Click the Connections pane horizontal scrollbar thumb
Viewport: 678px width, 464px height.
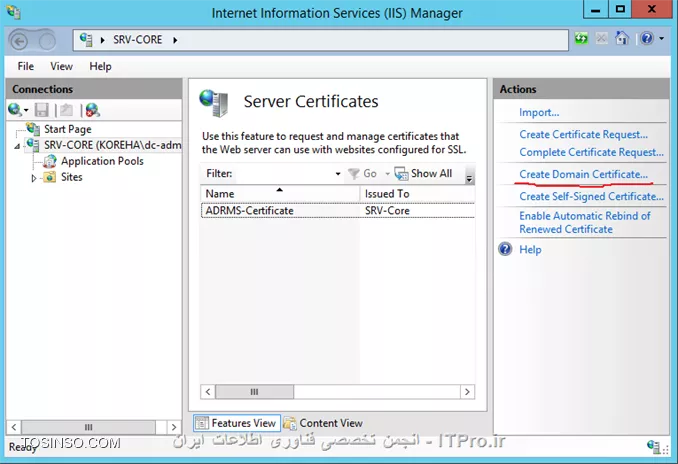tap(89, 427)
